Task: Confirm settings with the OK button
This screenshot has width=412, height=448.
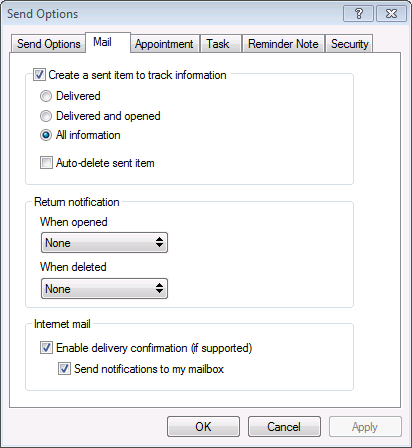Action: point(203,427)
